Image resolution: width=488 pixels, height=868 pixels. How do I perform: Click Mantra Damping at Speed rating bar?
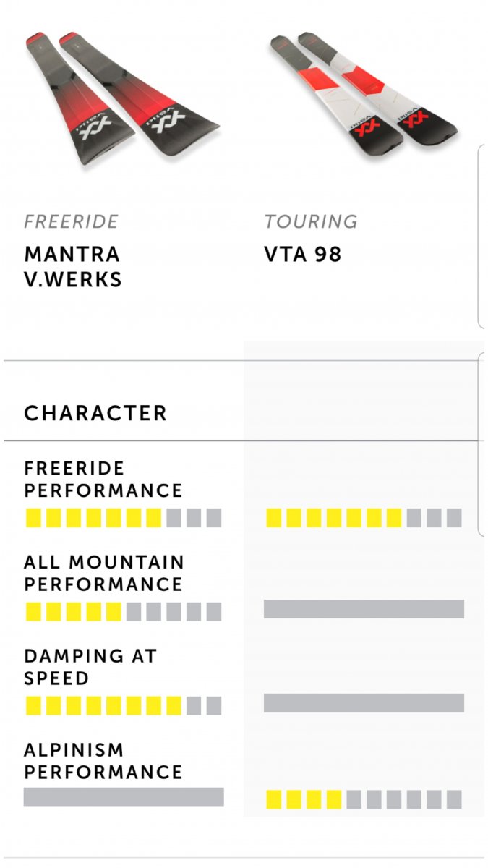[x=124, y=706]
